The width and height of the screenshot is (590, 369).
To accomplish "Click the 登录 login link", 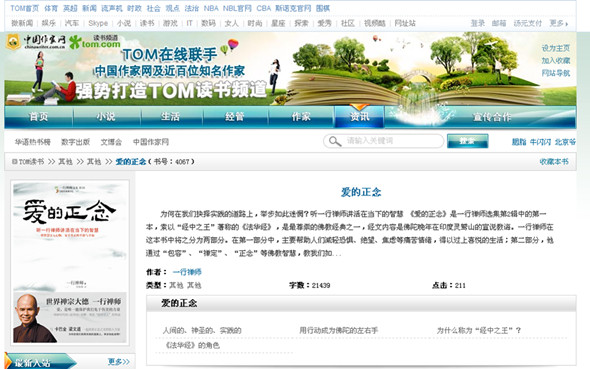I will point(478,23).
